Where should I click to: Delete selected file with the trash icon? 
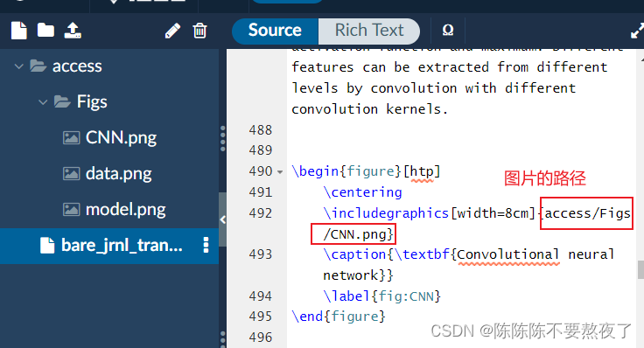199,31
